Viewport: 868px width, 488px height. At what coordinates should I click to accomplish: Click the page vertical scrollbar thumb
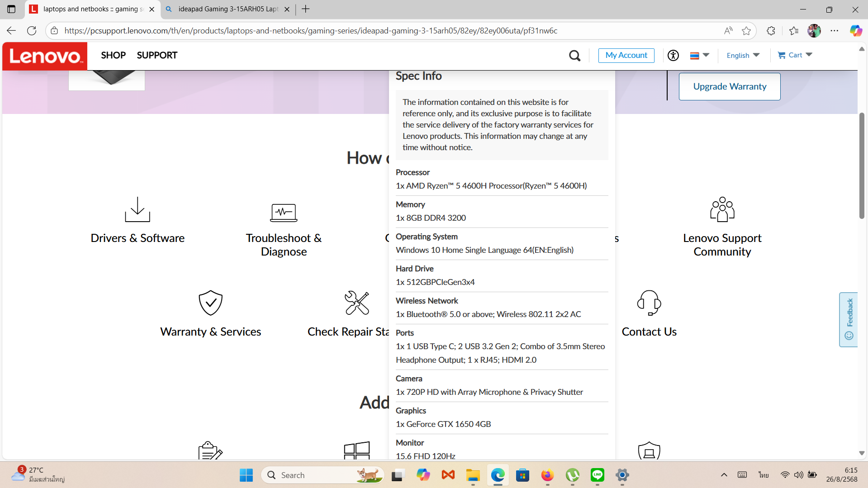862,166
